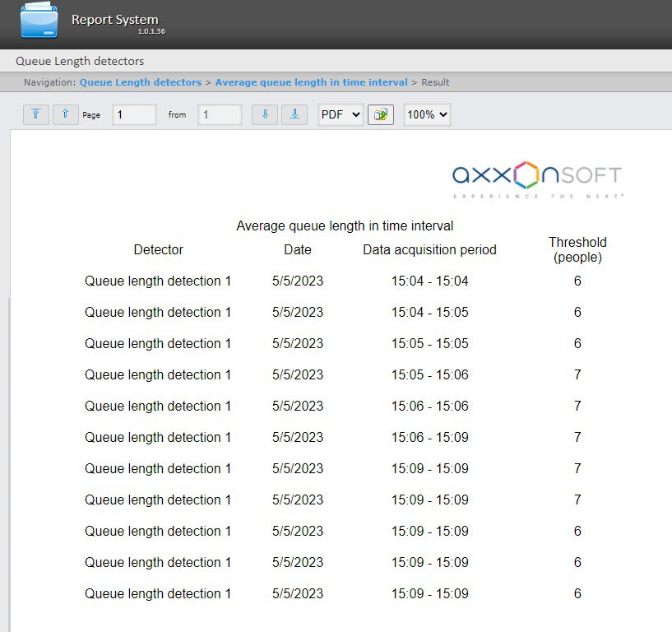Click the Date column header
This screenshot has height=632, width=672.
point(298,249)
